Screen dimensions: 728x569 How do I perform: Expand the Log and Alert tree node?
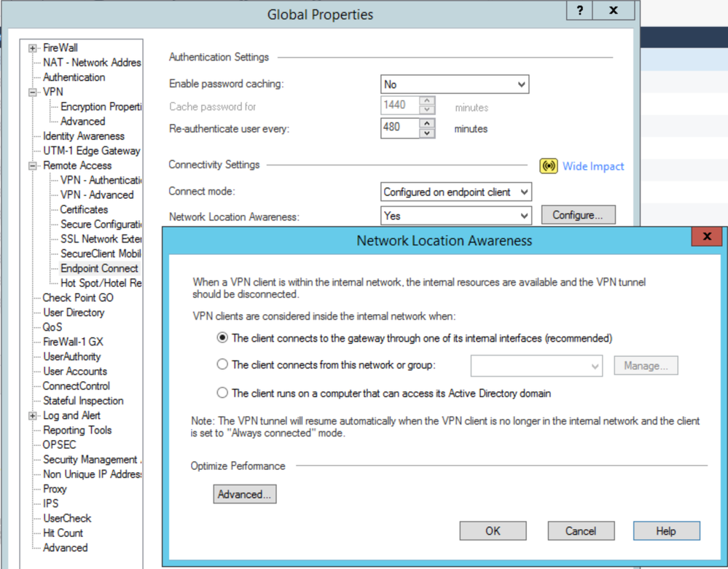tap(33, 416)
